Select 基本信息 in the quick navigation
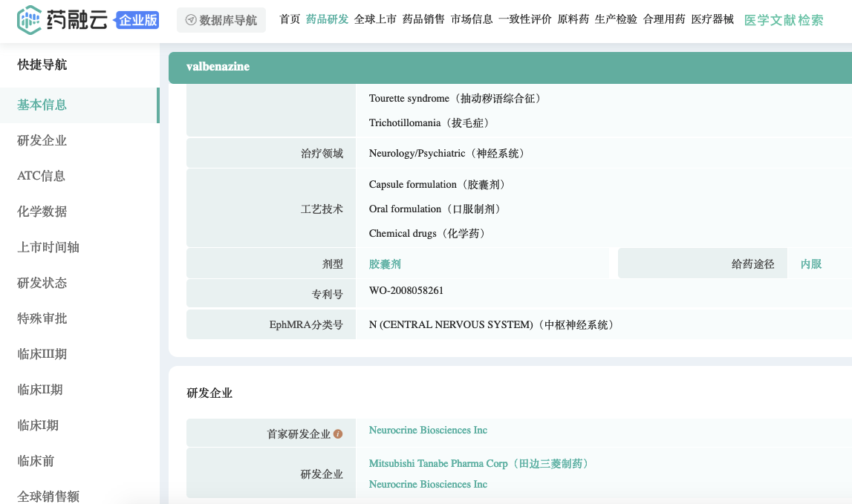Viewport: 852px width, 504px height. point(79,105)
